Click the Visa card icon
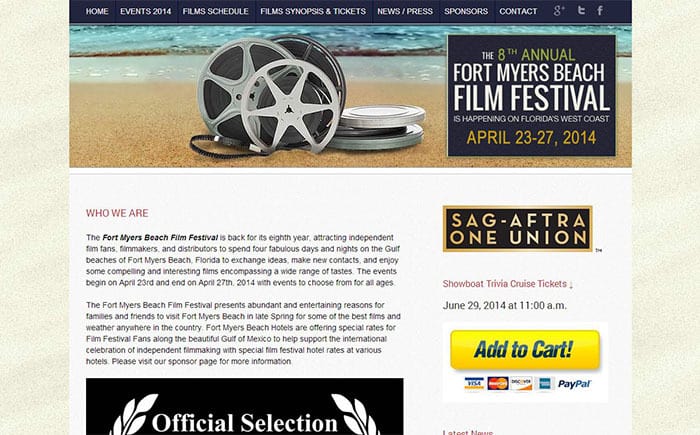 (474, 384)
